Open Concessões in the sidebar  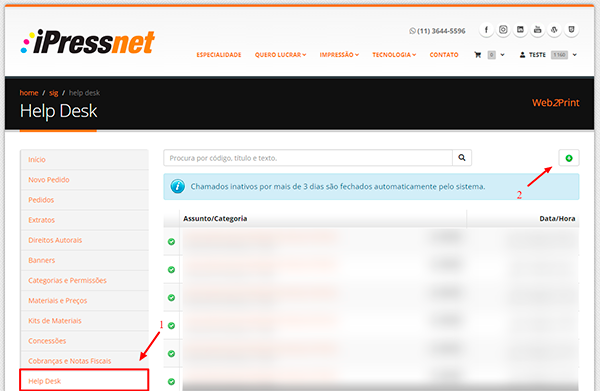point(85,341)
